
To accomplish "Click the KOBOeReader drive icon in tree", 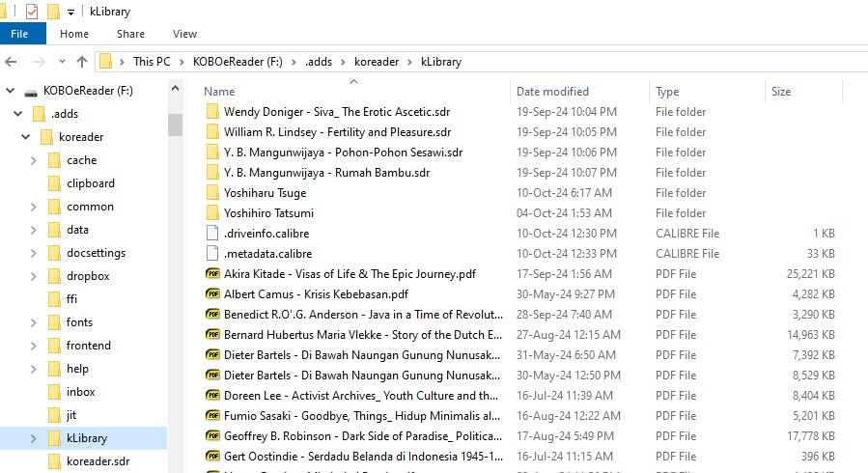I will coord(31,92).
